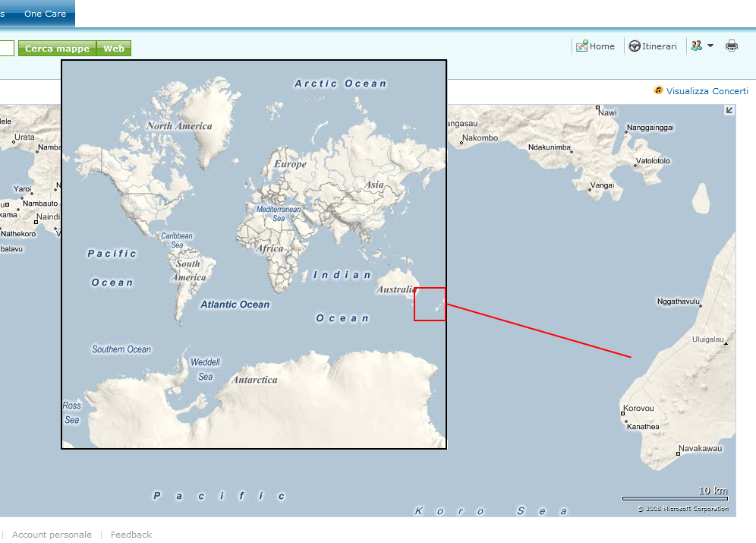756x543 pixels.
Task: Click the Nawi place label
Action: click(x=607, y=112)
